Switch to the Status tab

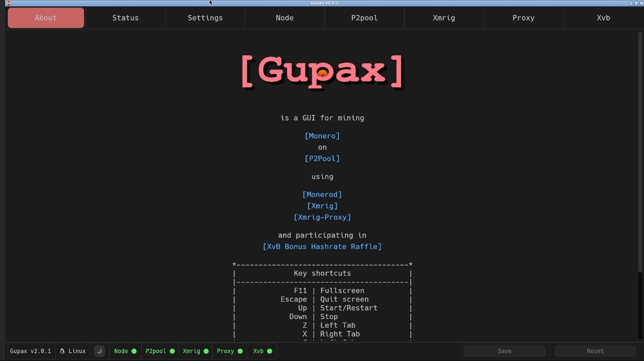tap(125, 18)
